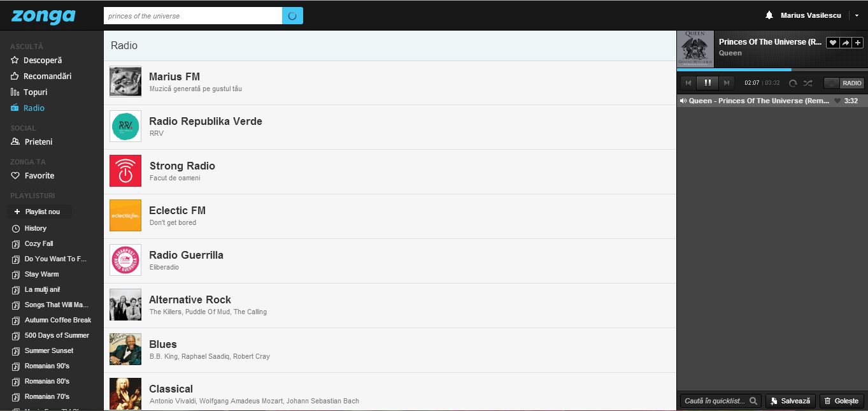Open the Romanian 70's playlist
Screen dimensions: 868x411
[x=41, y=396]
